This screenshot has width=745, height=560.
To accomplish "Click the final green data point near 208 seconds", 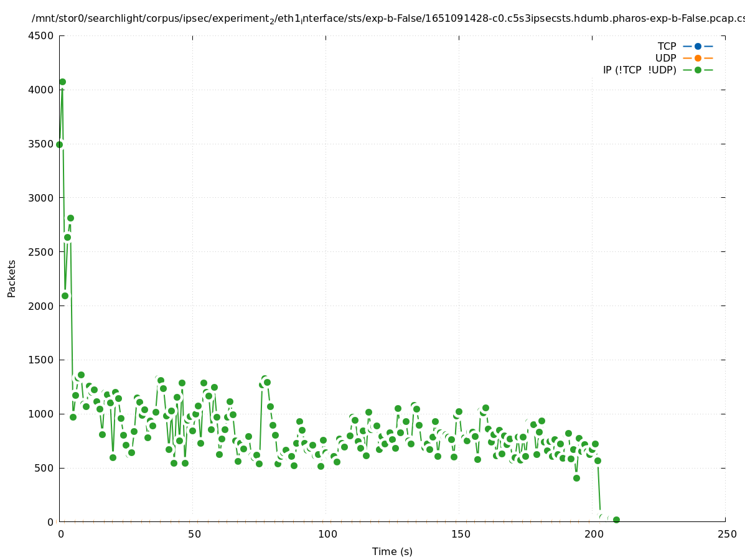I will (x=616, y=520).
